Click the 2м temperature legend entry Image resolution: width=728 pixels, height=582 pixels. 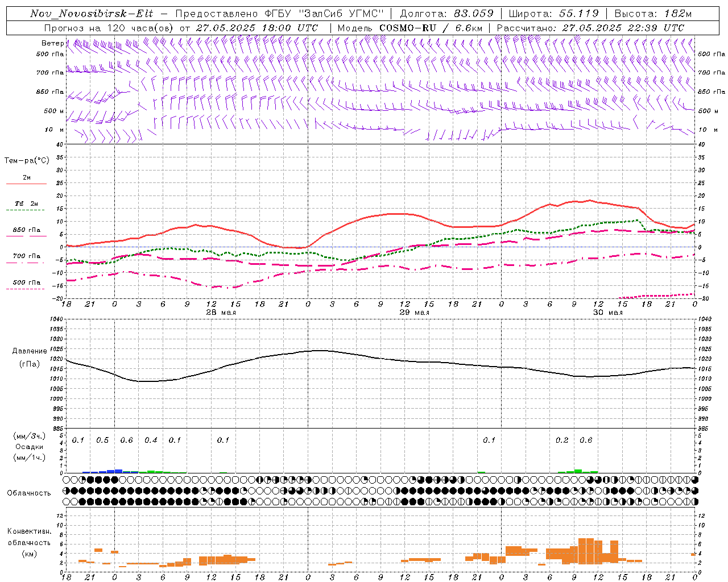[27, 177]
